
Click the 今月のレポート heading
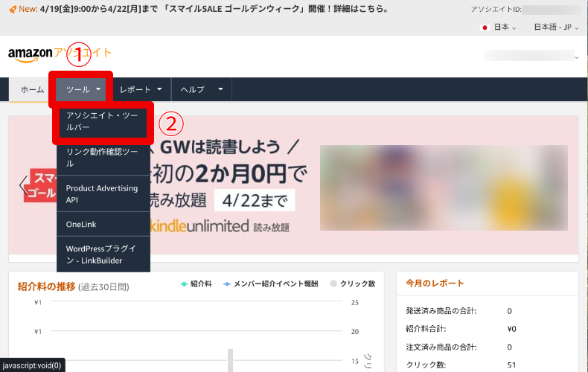click(435, 283)
